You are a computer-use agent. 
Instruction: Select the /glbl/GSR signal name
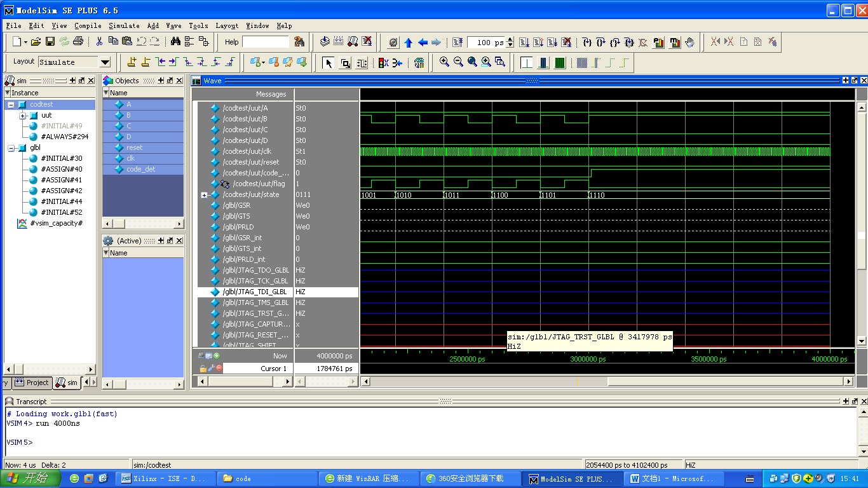point(236,206)
